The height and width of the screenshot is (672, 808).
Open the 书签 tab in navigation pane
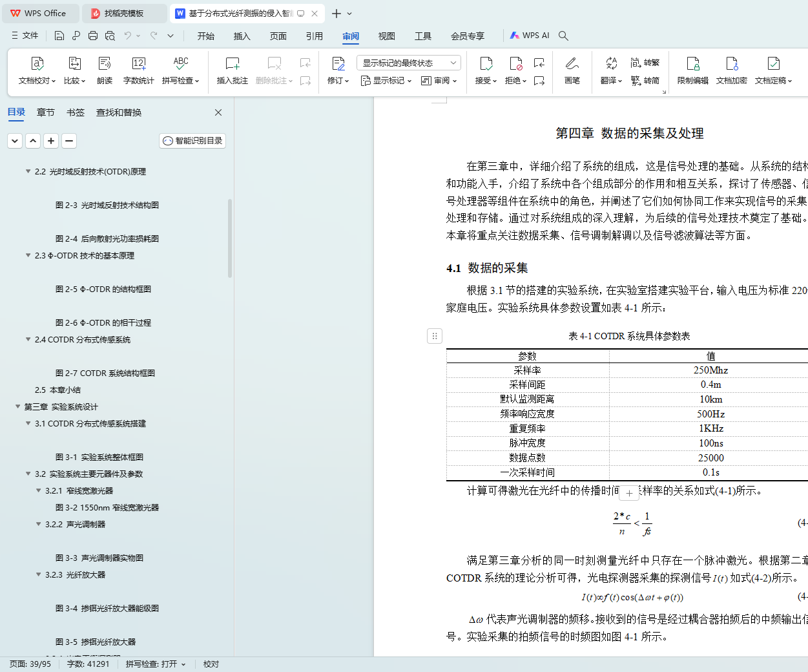(76, 112)
